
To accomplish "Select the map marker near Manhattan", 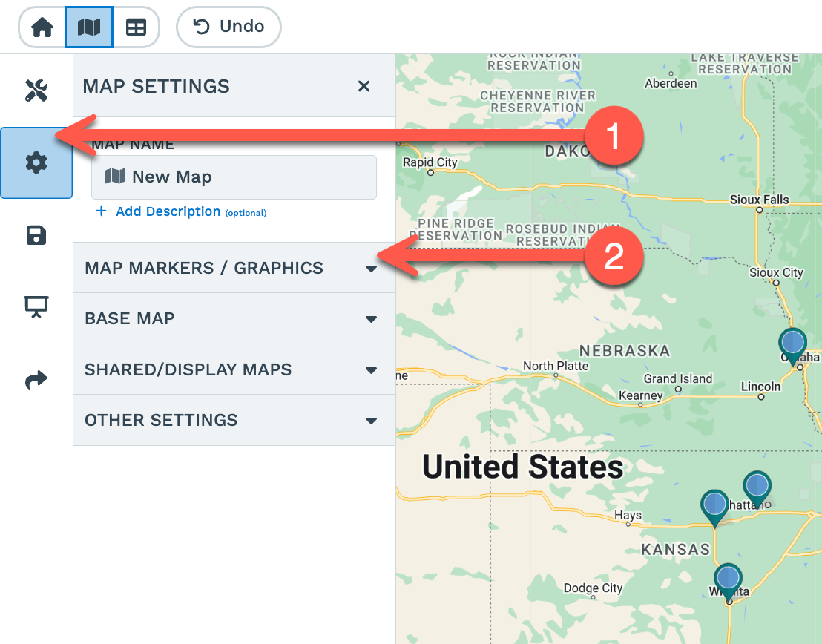I will 757,487.
